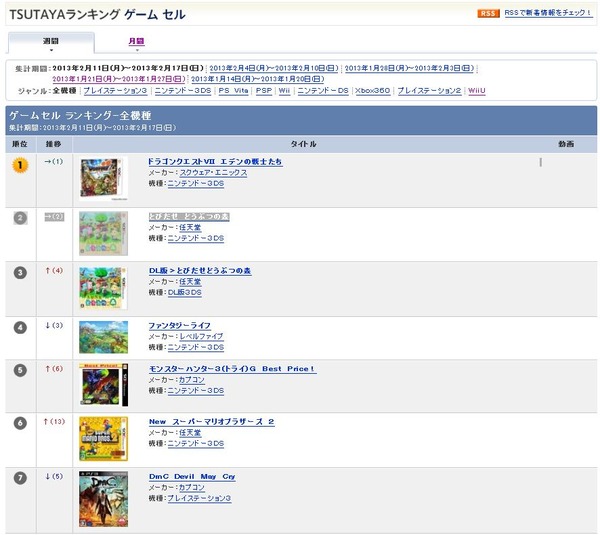Image resolution: width=600 pixels, height=535 pixels.
Task: Click the rank 5 badge icon
Action: tap(20, 370)
